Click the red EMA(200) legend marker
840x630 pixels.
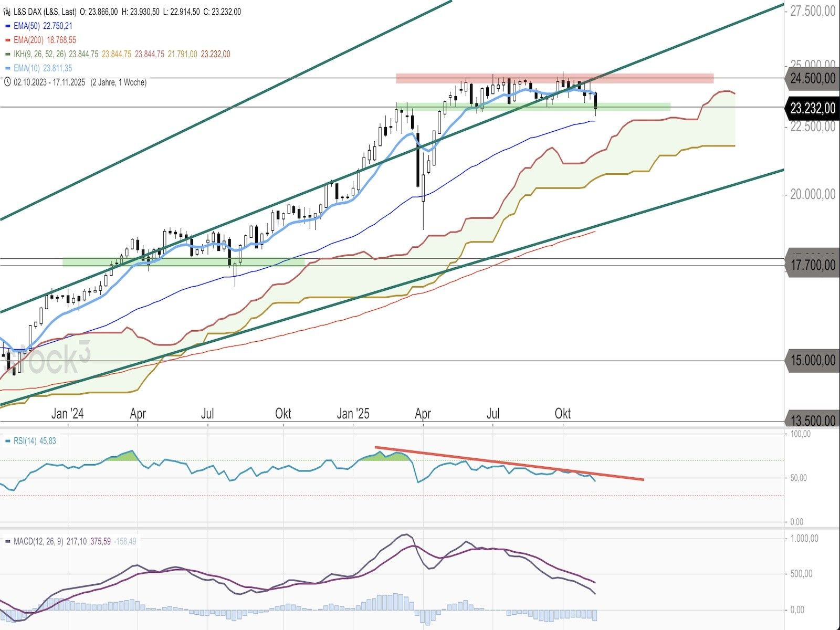coord(7,40)
